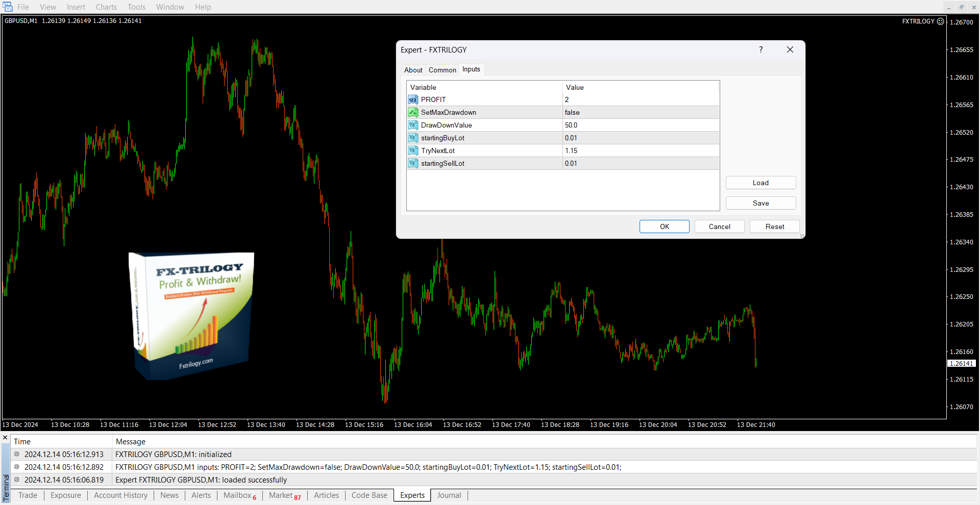The image size is (980, 505).
Task: Click the Reset button
Action: point(774,227)
